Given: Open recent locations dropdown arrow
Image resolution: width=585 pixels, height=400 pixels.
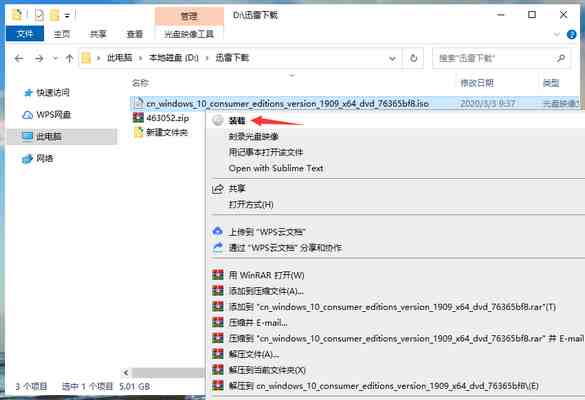Looking at the screenshot, I should tap(55, 58).
